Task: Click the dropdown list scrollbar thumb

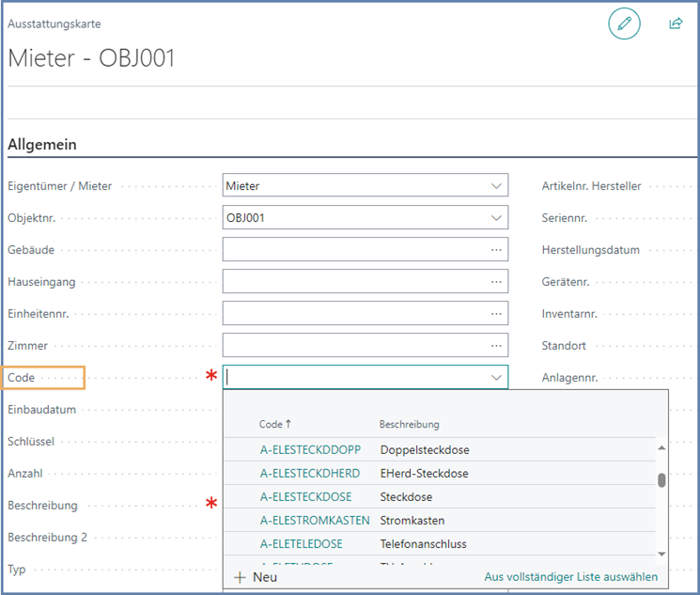Action: coord(661,479)
